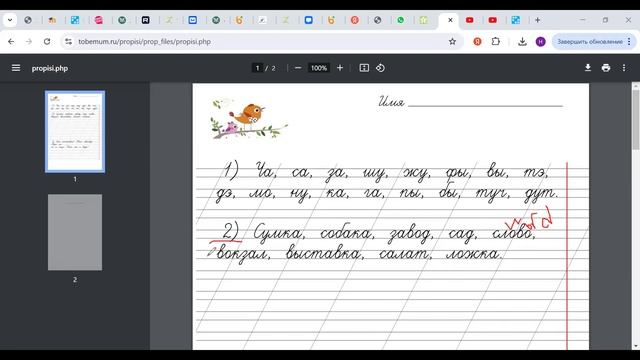Open PDF viewer more actions menu

624,68
